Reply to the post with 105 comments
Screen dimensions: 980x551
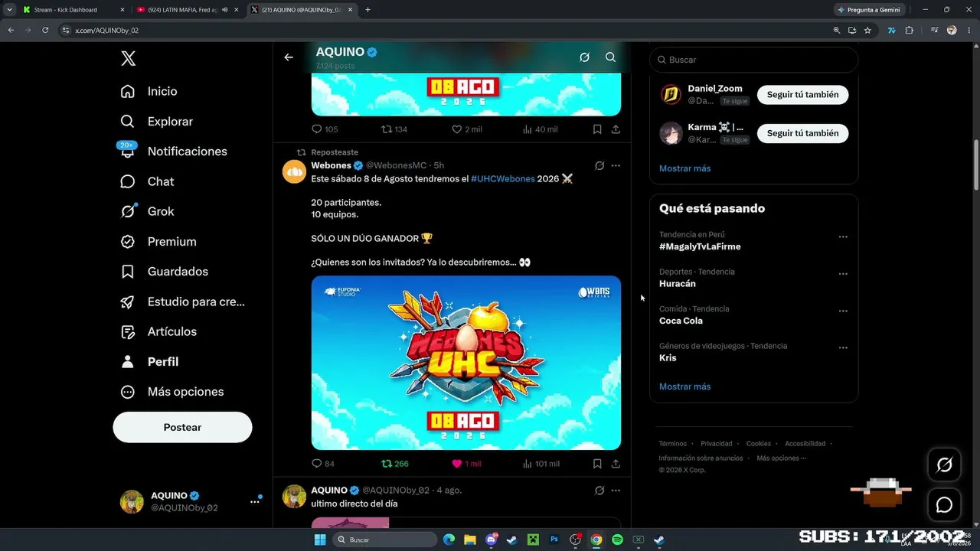(325, 129)
